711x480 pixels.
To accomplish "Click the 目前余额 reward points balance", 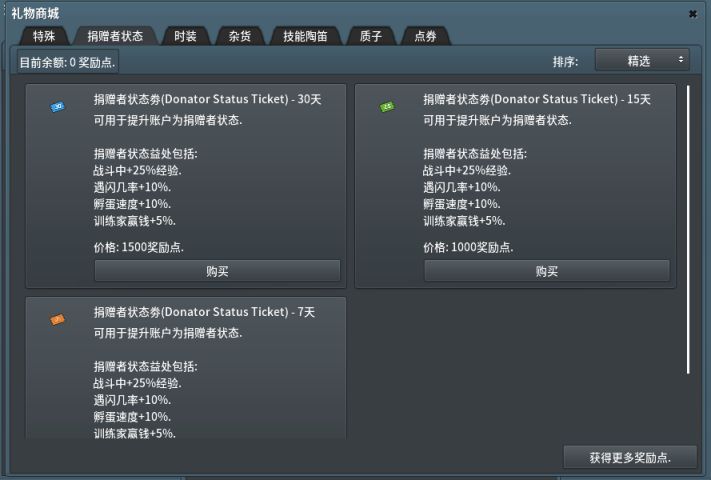I will coord(68,62).
